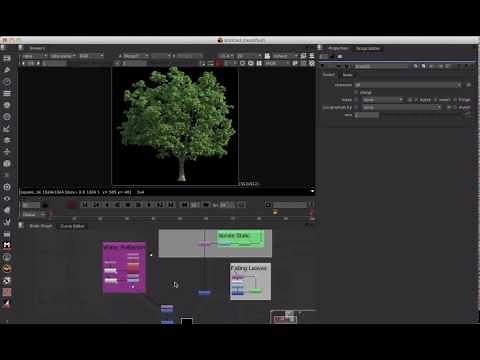Switch to the Node Graph tab

pos(41,226)
